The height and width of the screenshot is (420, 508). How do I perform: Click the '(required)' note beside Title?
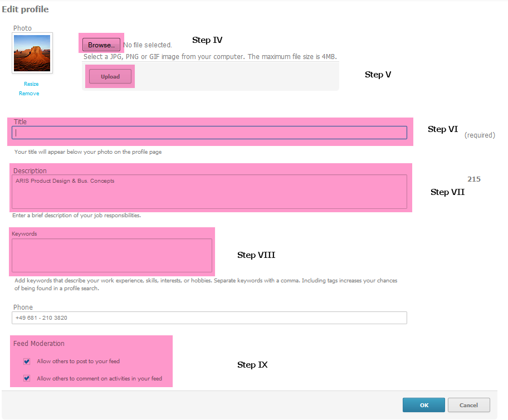(480, 135)
